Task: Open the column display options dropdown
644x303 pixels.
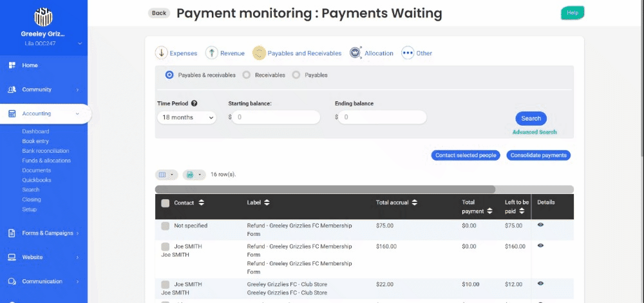Action: (166, 175)
